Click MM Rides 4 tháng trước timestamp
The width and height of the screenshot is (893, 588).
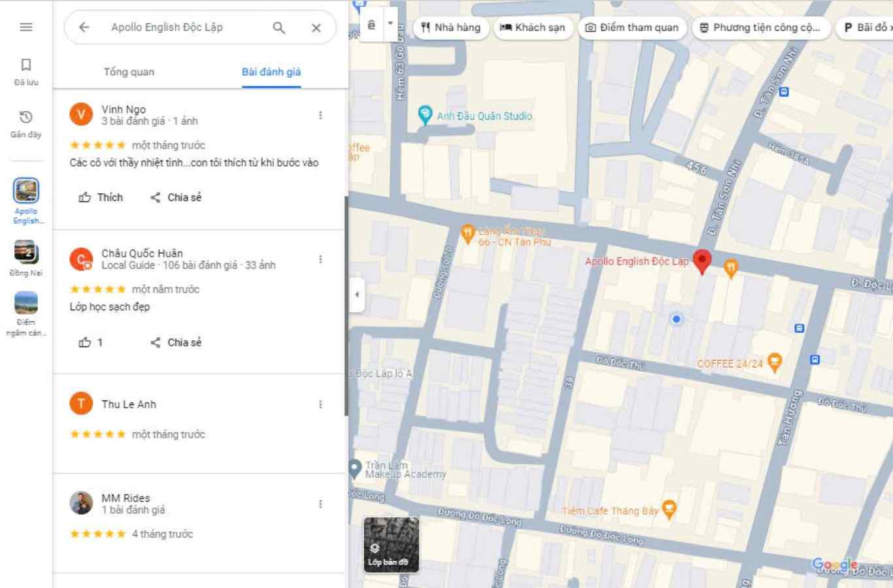(162, 534)
